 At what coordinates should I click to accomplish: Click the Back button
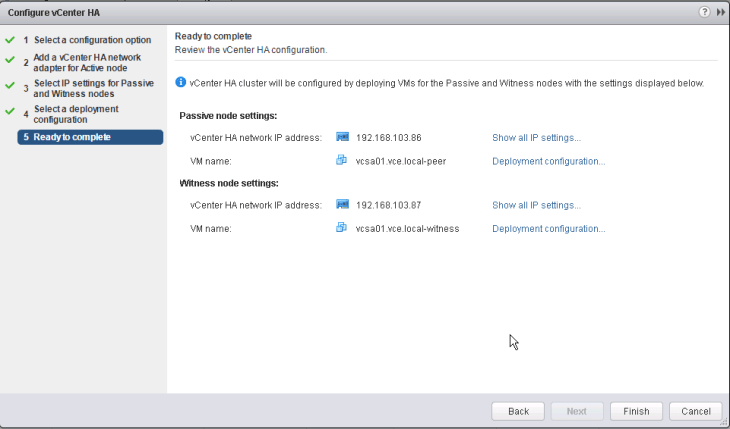518,411
